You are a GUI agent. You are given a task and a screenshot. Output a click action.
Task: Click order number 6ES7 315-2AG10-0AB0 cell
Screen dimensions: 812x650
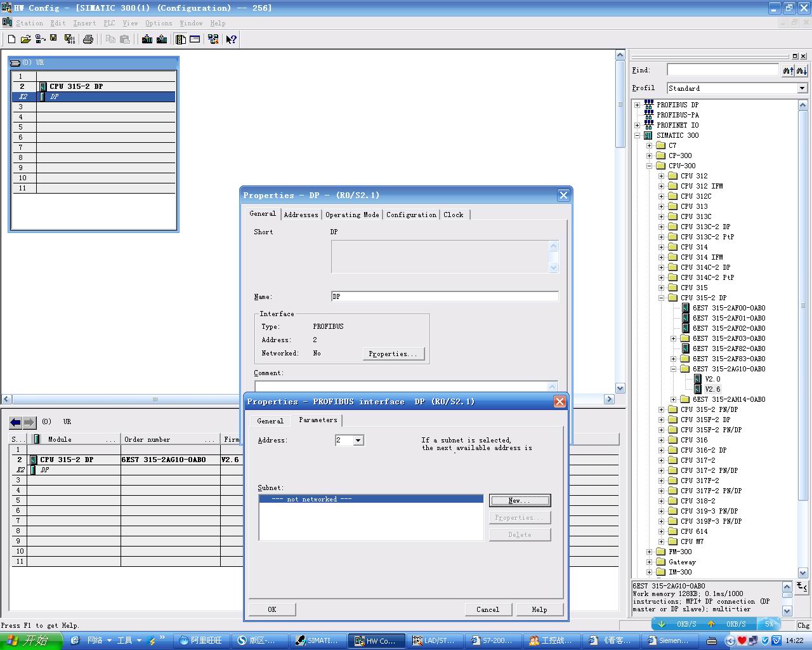pyautogui.click(x=171, y=460)
